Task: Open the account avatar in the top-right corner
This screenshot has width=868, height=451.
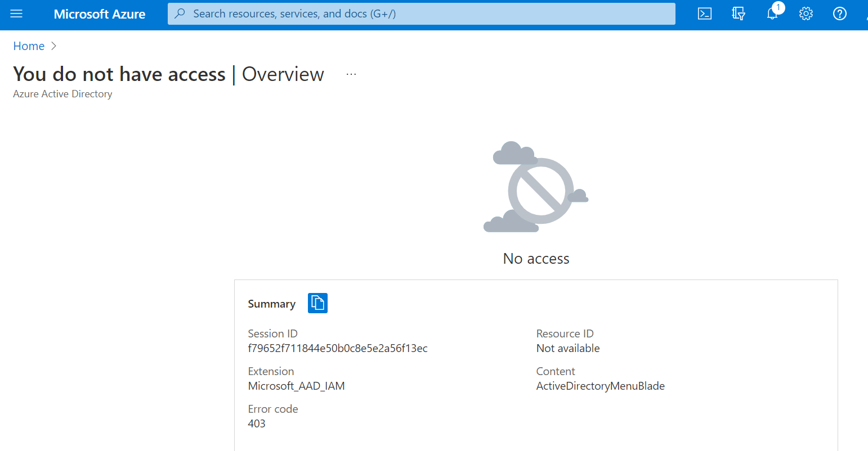Action: (x=865, y=13)
